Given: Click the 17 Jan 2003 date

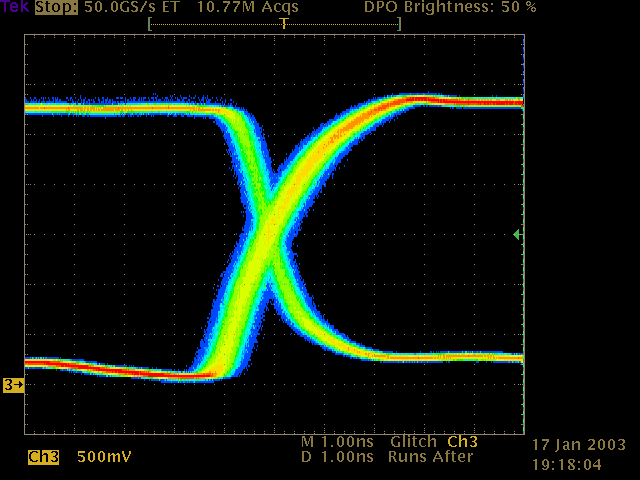Looking at the screenshot, I should [579, 444].
